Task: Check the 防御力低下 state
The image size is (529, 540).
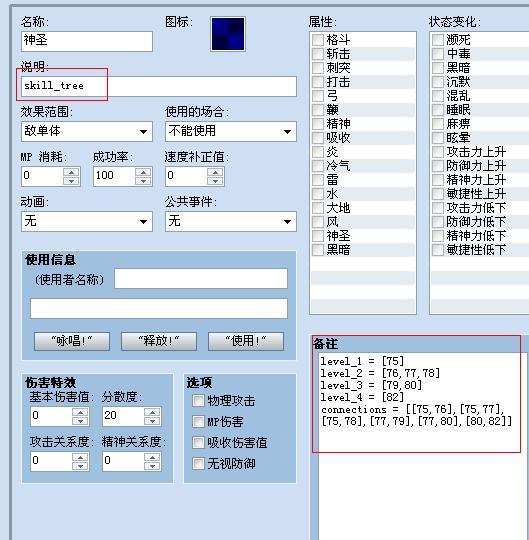Action: pyautogui.click(x=438, y=221)
